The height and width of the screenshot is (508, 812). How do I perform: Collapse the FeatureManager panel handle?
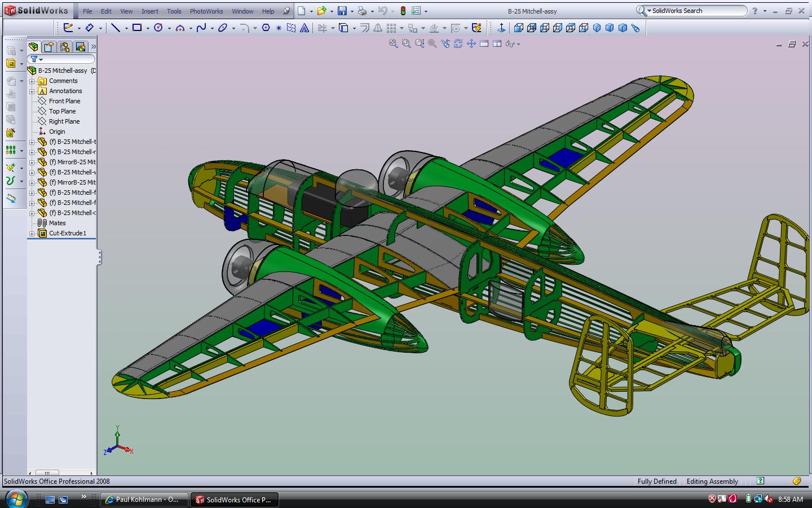(x=99, y=257)
